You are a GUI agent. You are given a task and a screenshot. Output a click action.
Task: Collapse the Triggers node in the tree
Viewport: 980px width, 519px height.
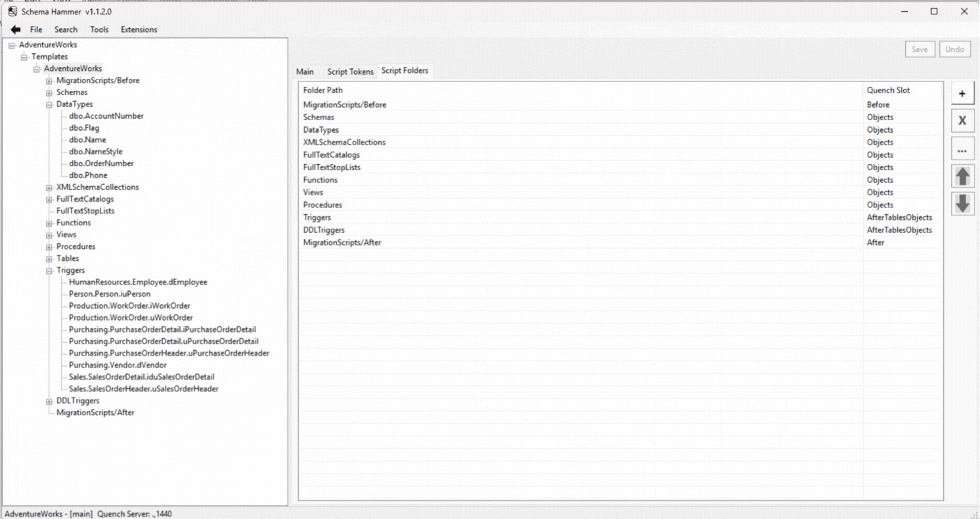(49, 270)
